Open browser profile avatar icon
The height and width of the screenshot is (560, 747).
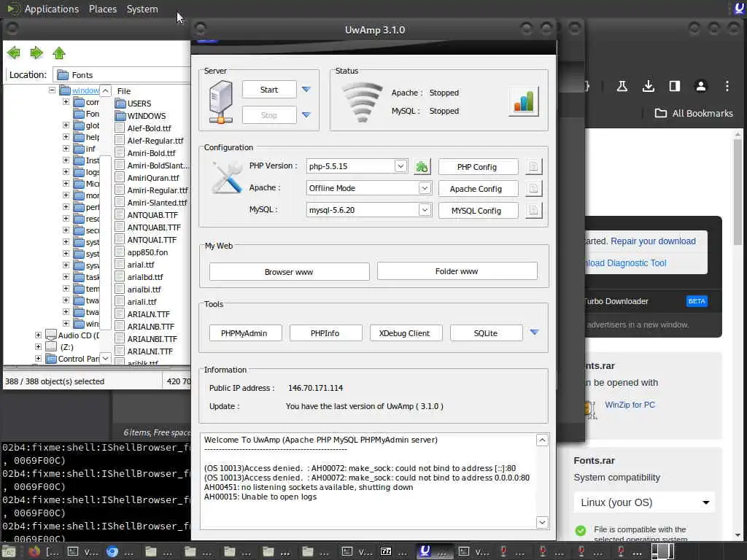[x=700, y=86]
